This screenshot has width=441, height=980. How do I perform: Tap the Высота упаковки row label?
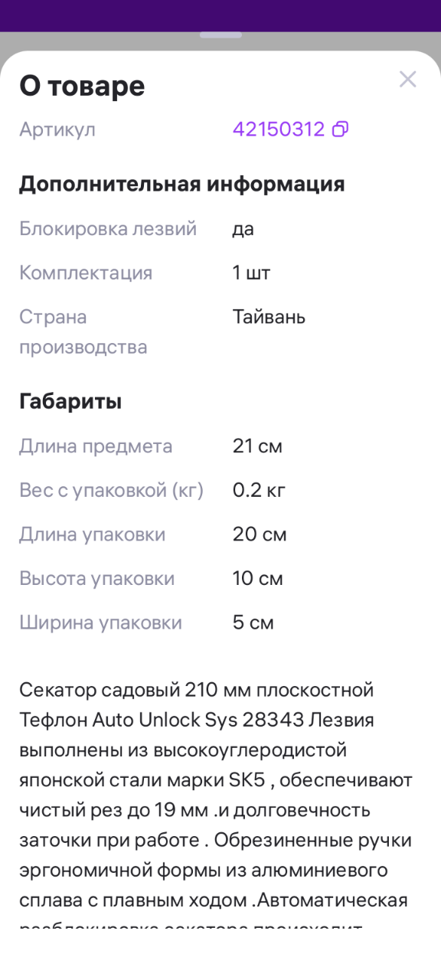click(x=97, y=579)
